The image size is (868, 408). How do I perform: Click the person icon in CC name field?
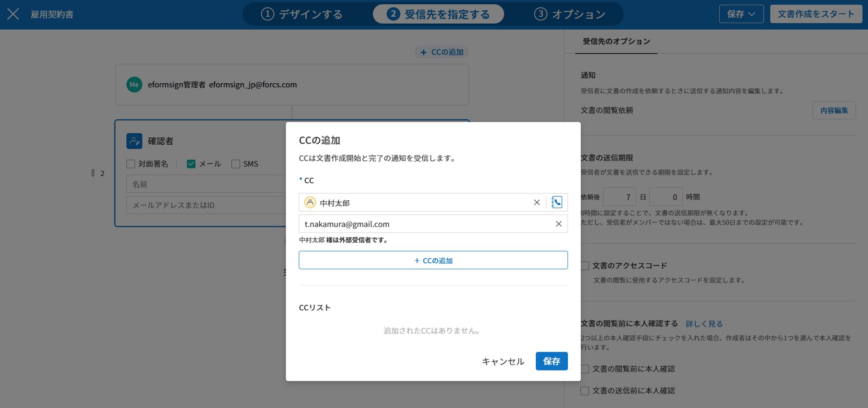310,203
